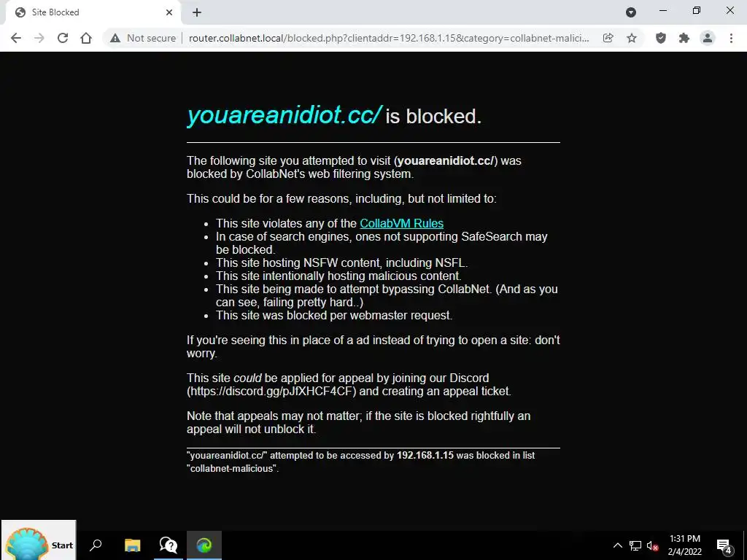Click the browser back arrow
The width and height of the screenshot is (747, 560).
coord(16,38)
